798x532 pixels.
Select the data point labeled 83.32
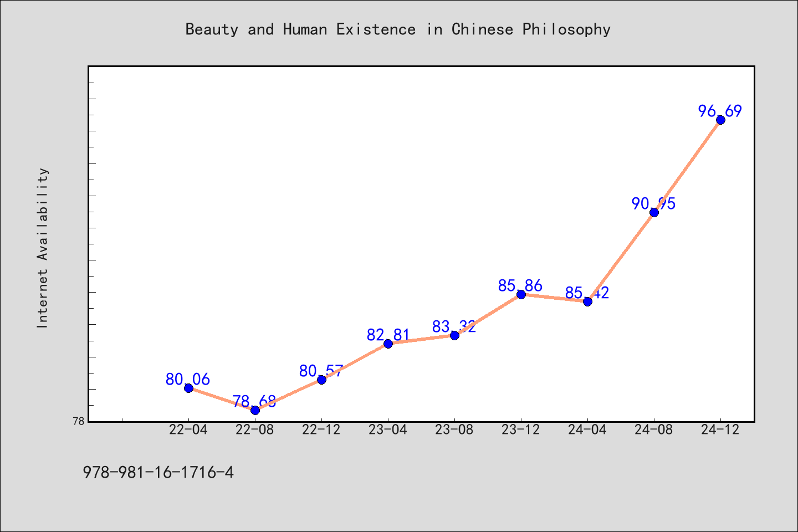[x=454, y=335]
